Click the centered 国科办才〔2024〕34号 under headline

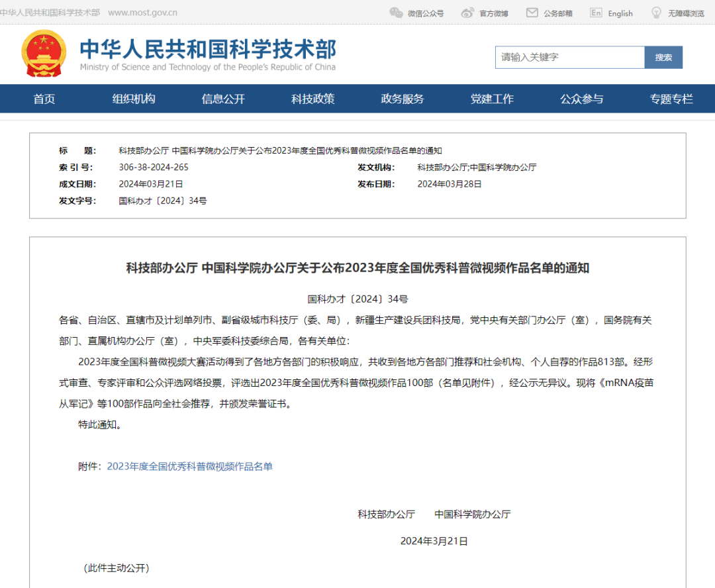pos(358,299)
